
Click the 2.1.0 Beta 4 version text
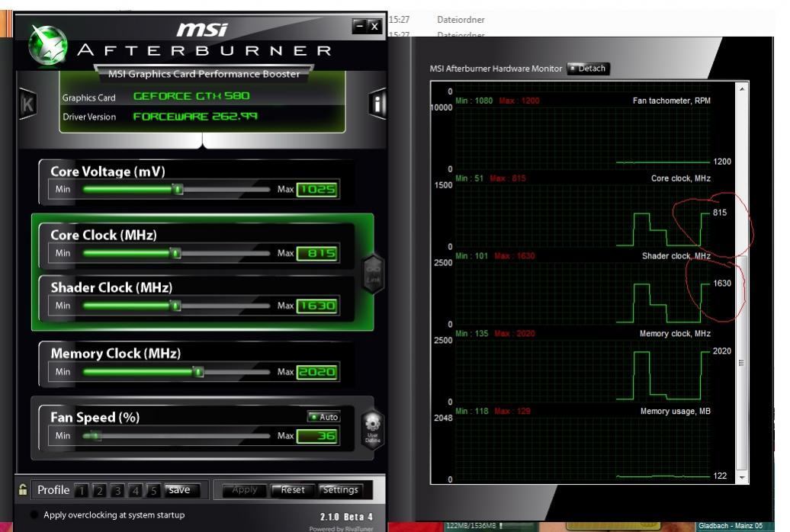tap(346, 517)
